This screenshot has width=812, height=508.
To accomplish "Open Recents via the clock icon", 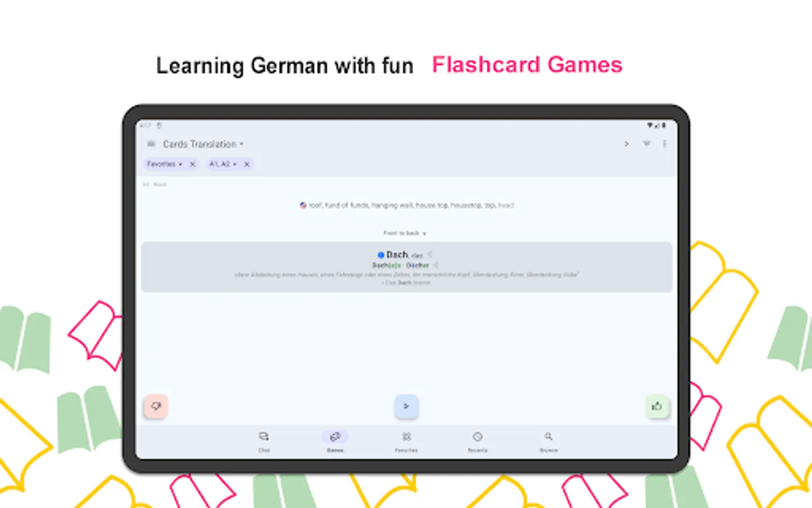I will point(478,436).
